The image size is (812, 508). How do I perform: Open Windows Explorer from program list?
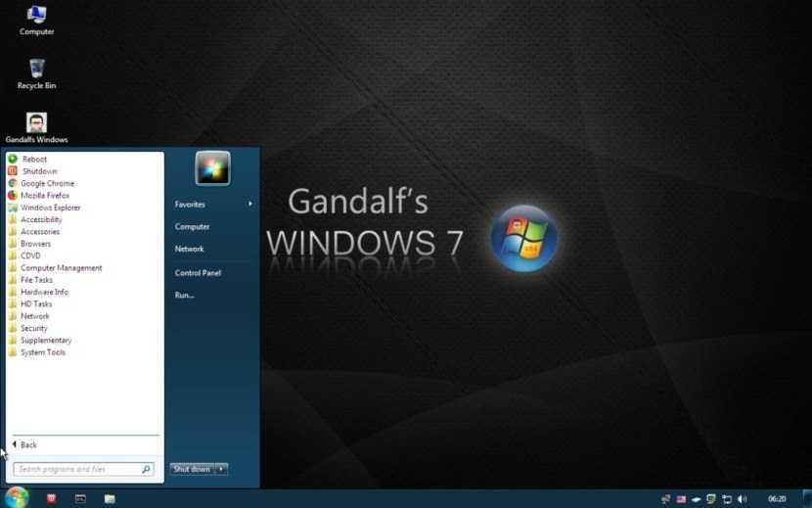coord(50,208)
